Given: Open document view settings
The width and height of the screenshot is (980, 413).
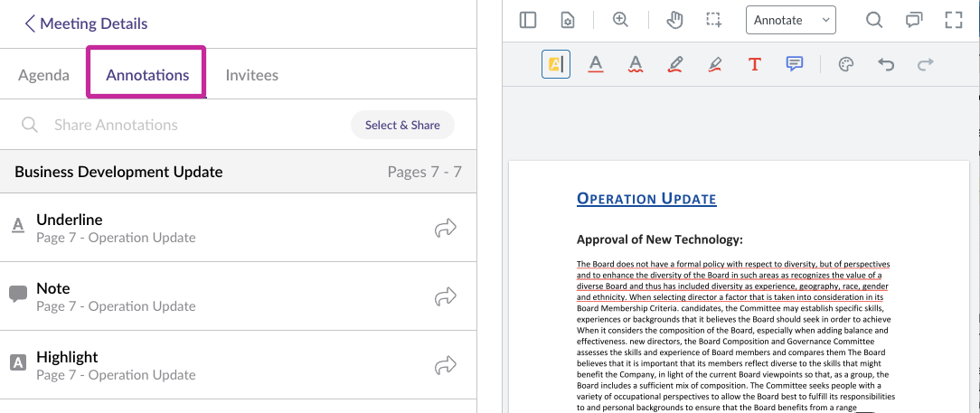Looking at the screenshot, I should 567,20.
